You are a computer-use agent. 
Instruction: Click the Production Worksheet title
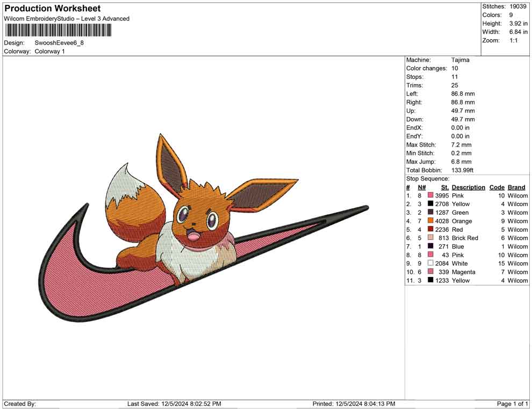(x=53, y=9)
